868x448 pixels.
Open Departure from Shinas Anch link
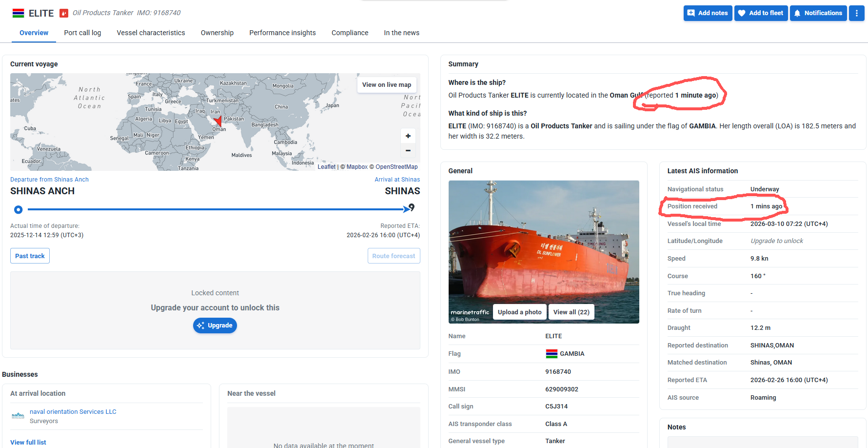[x=49, y=180]
